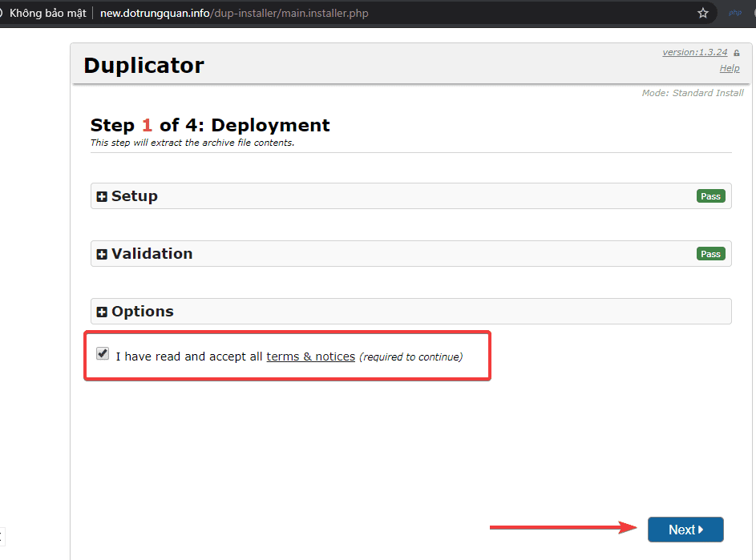The image size is (756, 560).
Task: Click the Next button
Action: click(685, 530)
